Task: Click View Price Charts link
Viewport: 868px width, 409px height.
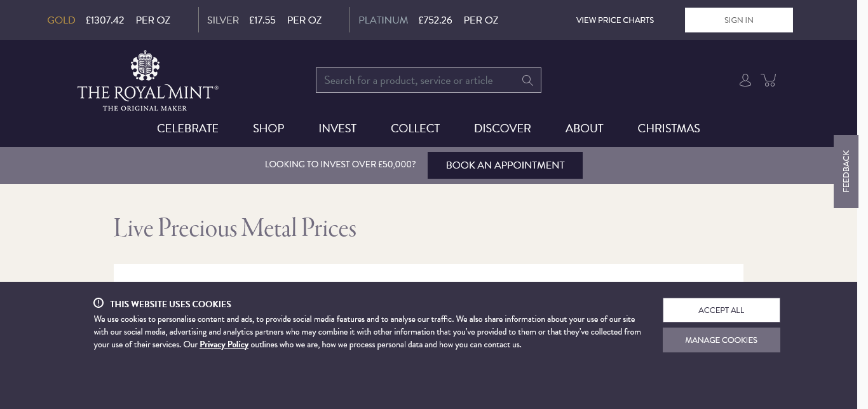Action: [615, 20]
